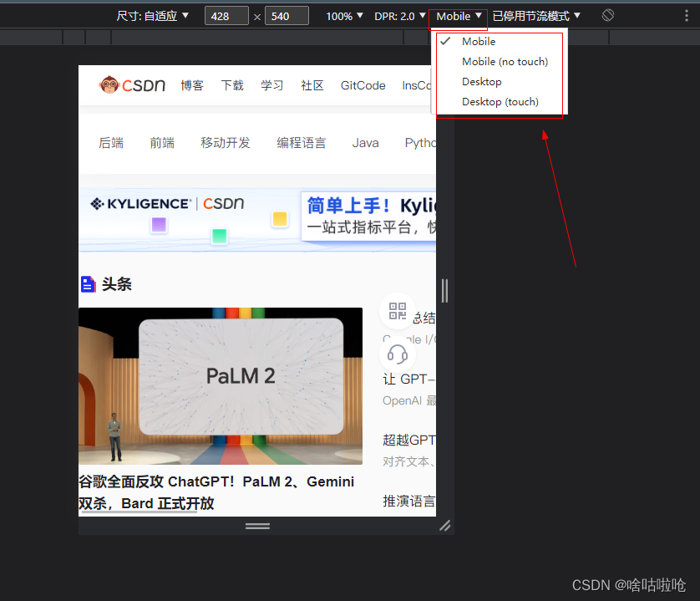Open the 推演语言 article link
Image resolution: width=700 pixels, height=601 pixels.
[x=408, y=501]
